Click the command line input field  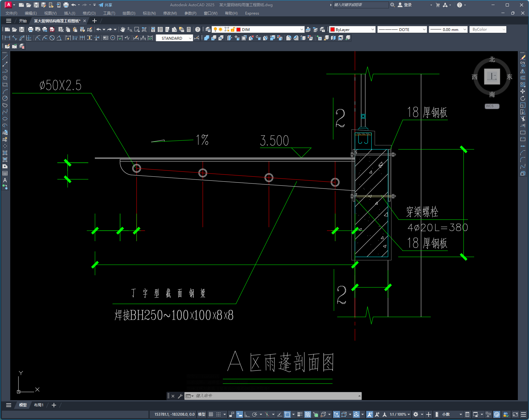[277, 396]
